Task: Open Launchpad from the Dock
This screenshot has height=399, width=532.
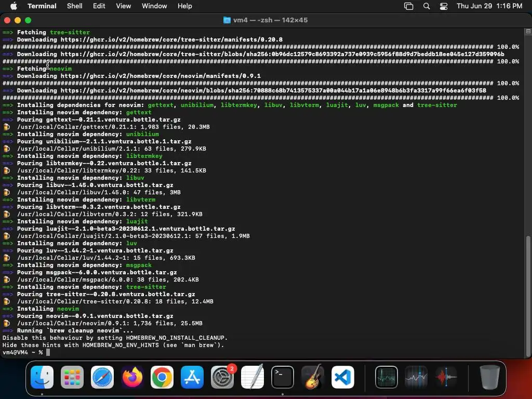Action: pos(72,377)
